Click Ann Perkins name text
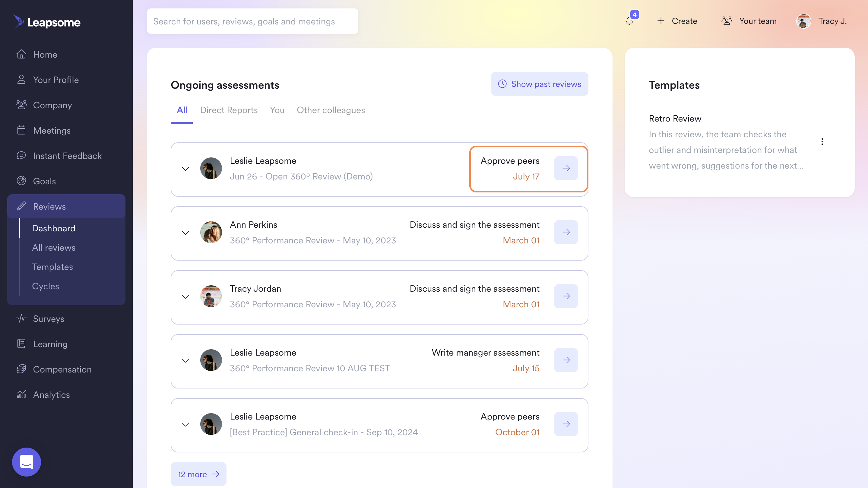Image resolution: width=868 pixels, height=488 pixels. (253, 225)
